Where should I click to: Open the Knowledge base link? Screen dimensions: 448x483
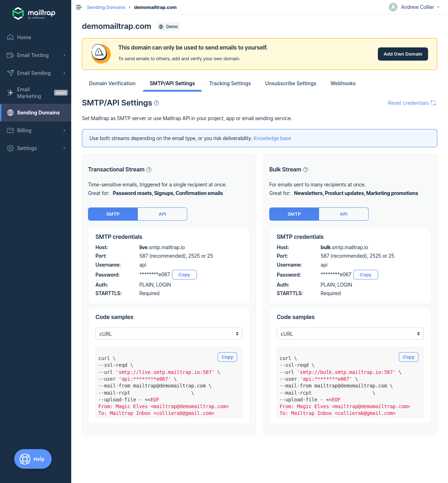point(272,138)
